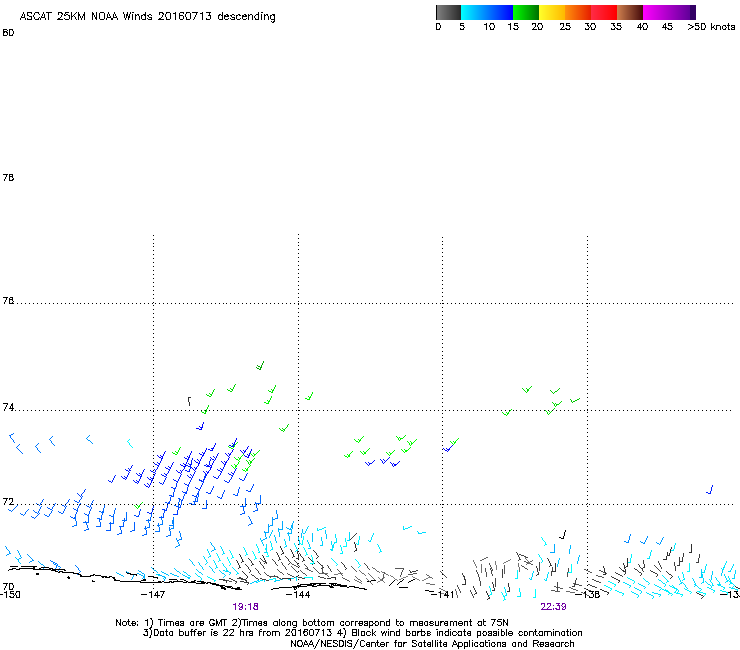740x650 pixels.
Task: Click the -141 longitude axis label
Action: [443, 594]
